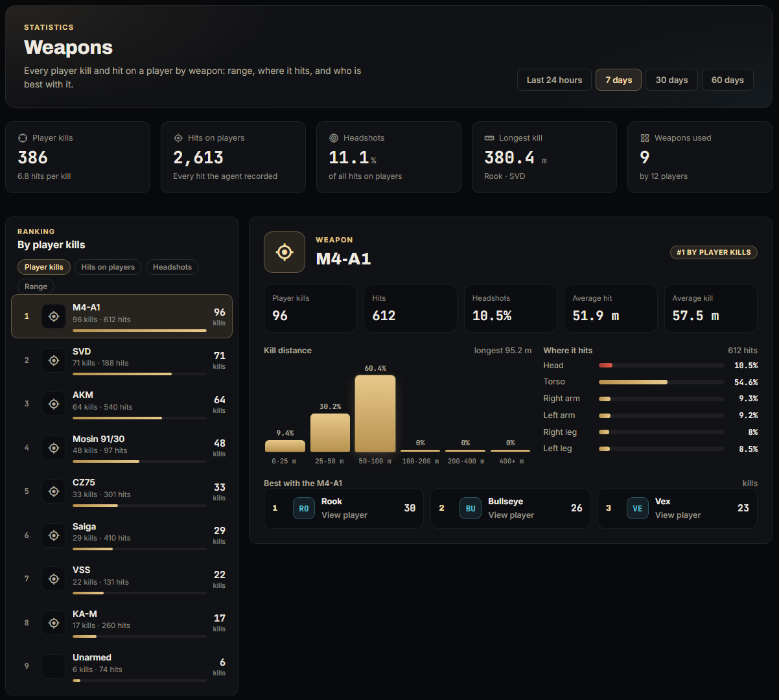This screenshot has width=779, height=700.
Task: Click the Left arm hit percentage bar
Action: (661, 415)
